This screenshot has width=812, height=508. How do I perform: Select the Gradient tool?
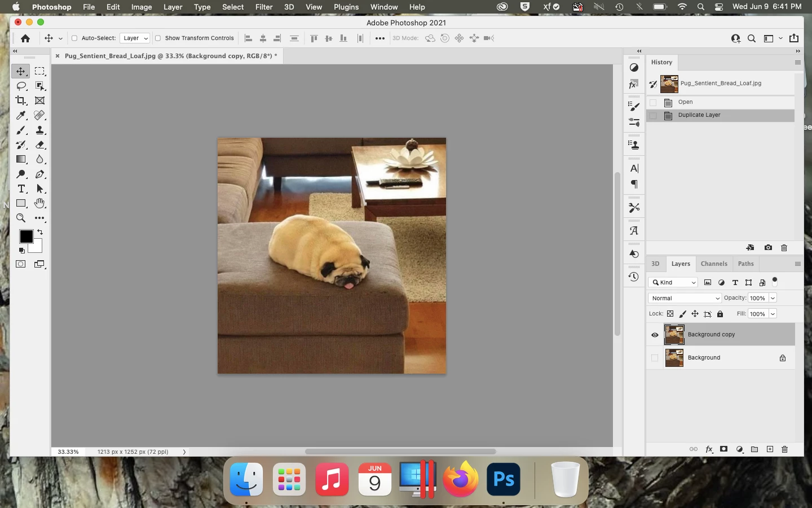point(21,159)
